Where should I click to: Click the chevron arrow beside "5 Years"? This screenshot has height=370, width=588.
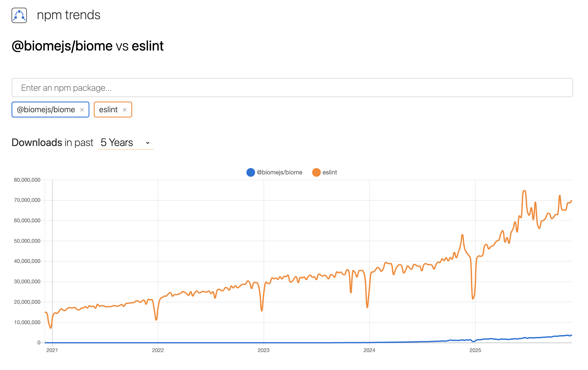tap(148, 143)
